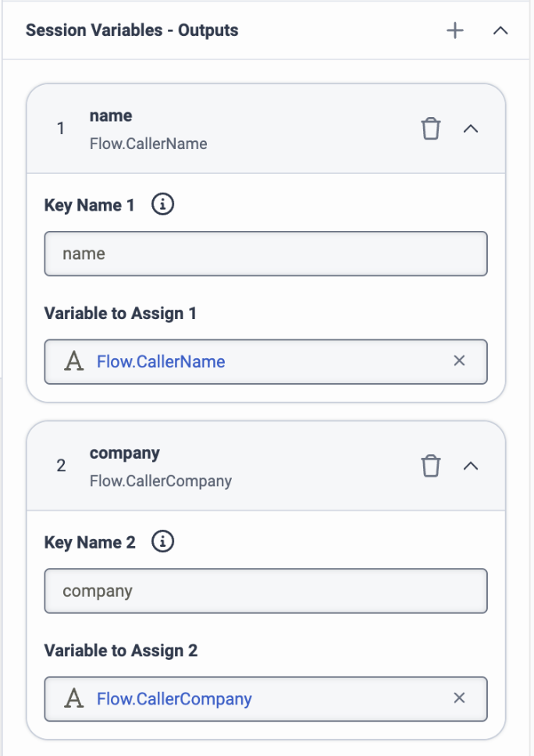Edit the Key Name 2 field
Screen dimensions: 534x756
(x=265, y=591)
